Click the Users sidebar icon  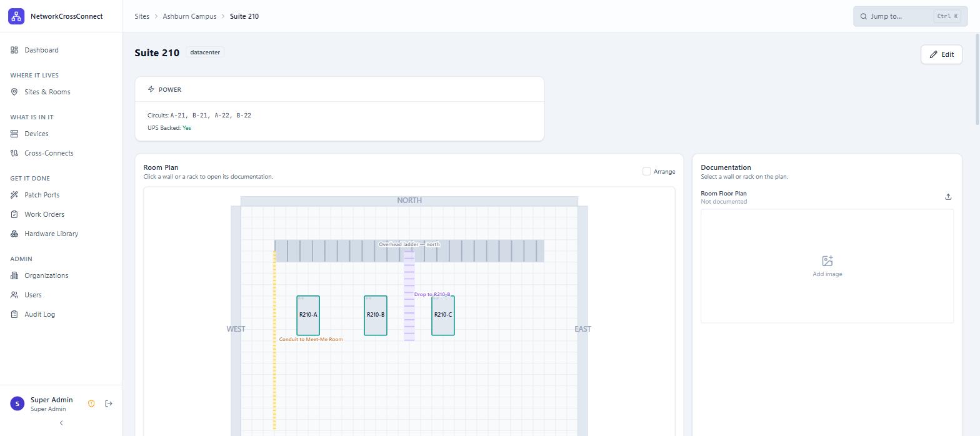14,295
